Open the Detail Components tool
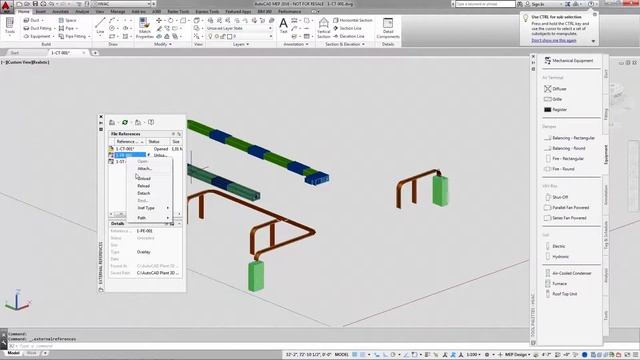Screen dimensions: 640x360 pyautogui.click(x=388, y=28)
